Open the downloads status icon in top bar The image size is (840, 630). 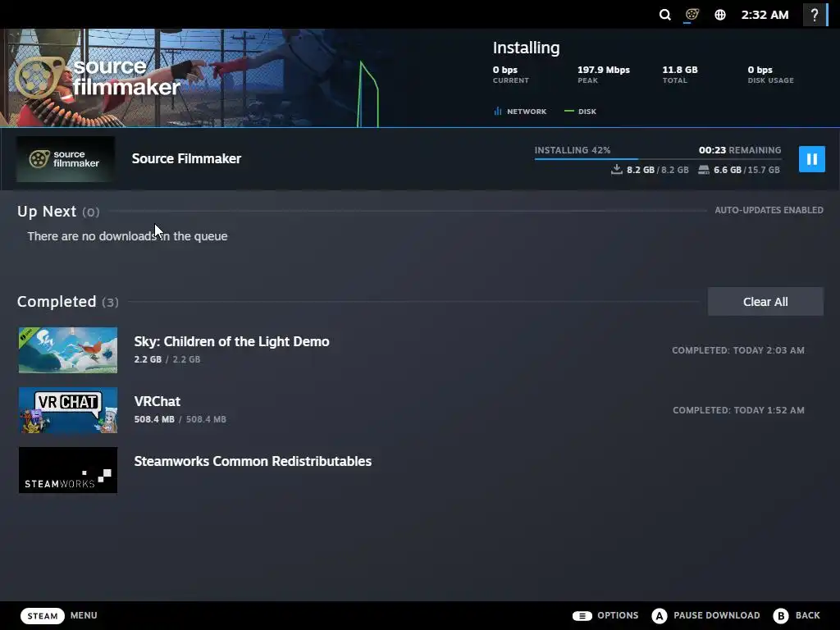pos(692,15)
